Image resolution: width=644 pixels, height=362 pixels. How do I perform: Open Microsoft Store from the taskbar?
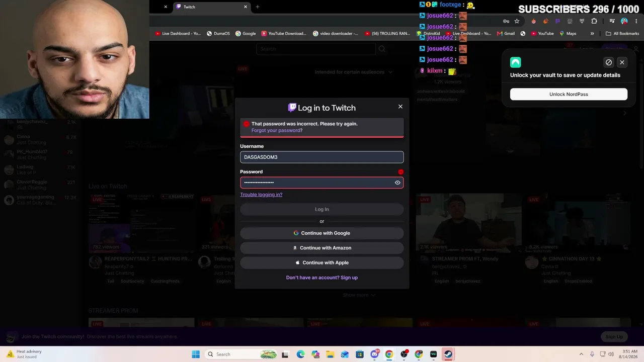tap(360, 354)
